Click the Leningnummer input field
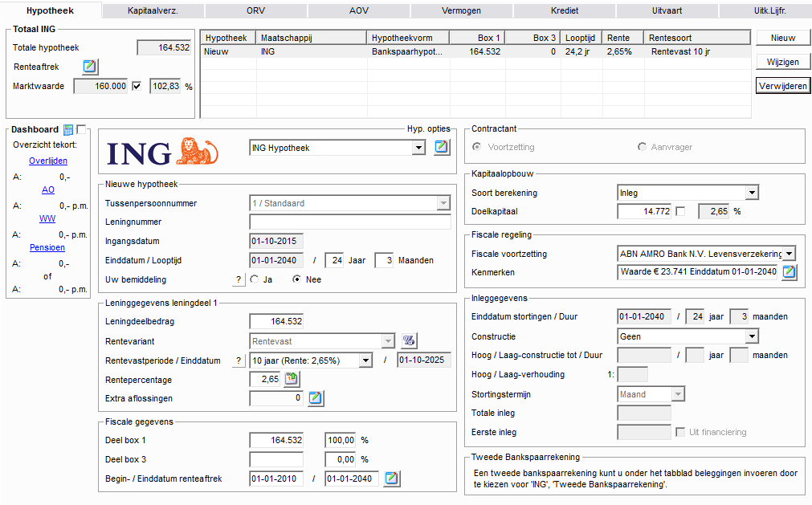This screenshot has width=812, height=505. [350, 222]
